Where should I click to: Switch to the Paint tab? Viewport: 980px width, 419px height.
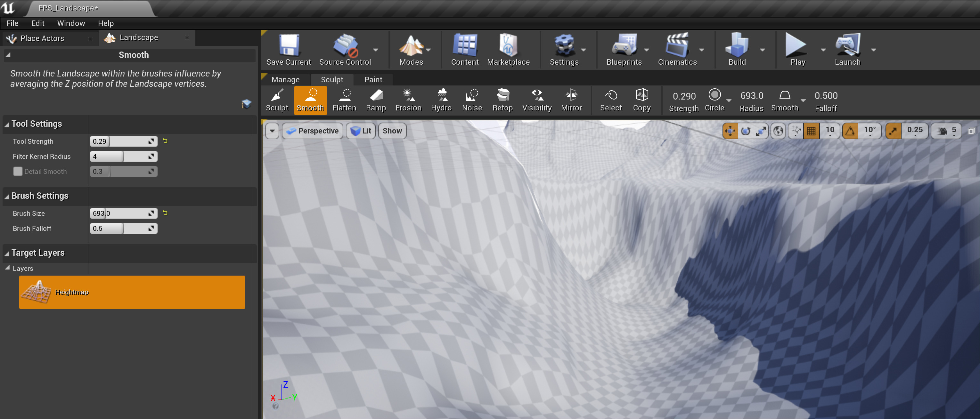(373, 79)
